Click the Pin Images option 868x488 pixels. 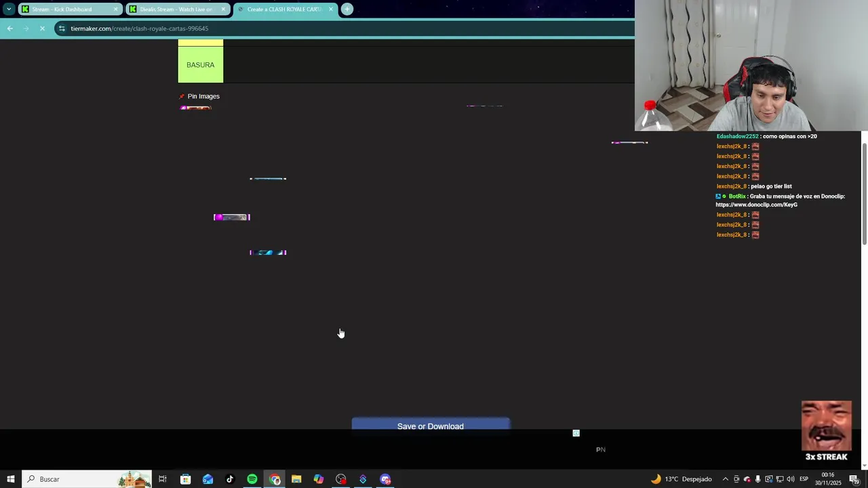[199, 96]
